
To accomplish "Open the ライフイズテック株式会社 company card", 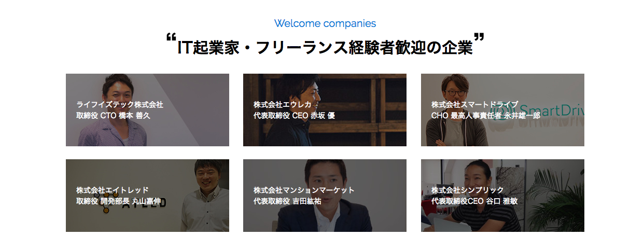I will 147,110.
